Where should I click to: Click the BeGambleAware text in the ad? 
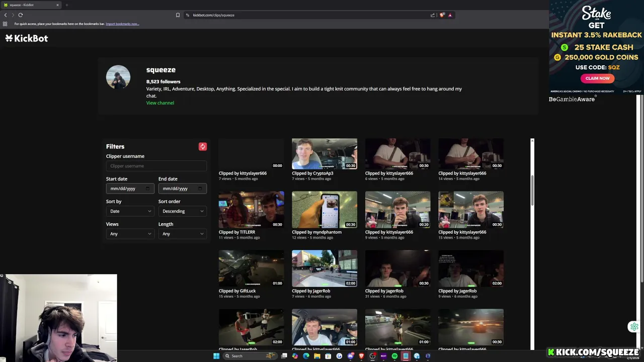572,99
